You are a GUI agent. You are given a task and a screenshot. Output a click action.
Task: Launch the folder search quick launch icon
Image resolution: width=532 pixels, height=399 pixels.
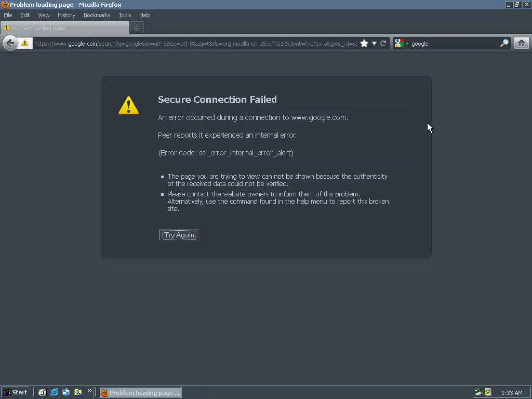[x=78, y=392]
